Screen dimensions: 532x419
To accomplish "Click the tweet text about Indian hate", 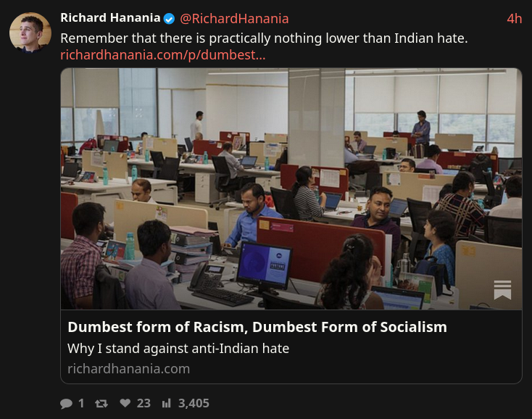I will tap(264, 38).
